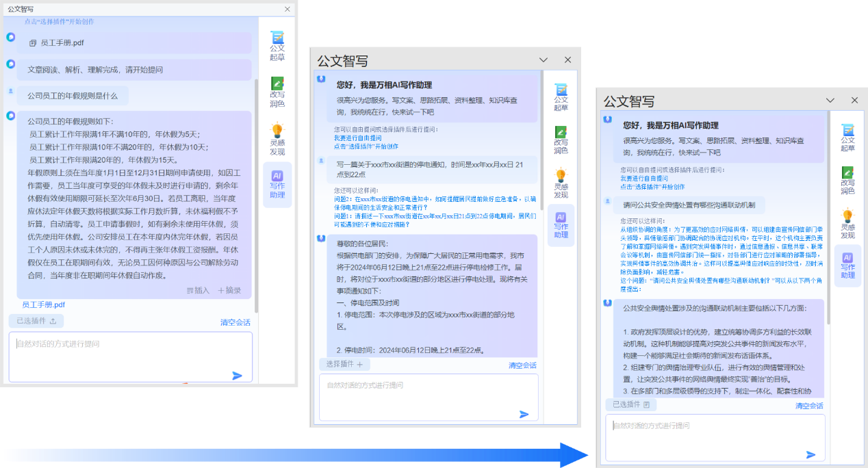This screenshot has width=868, height=468.
Task: Select 写作助理 in the 公共安全舆情 chat window
Action: tap(848, 265)
